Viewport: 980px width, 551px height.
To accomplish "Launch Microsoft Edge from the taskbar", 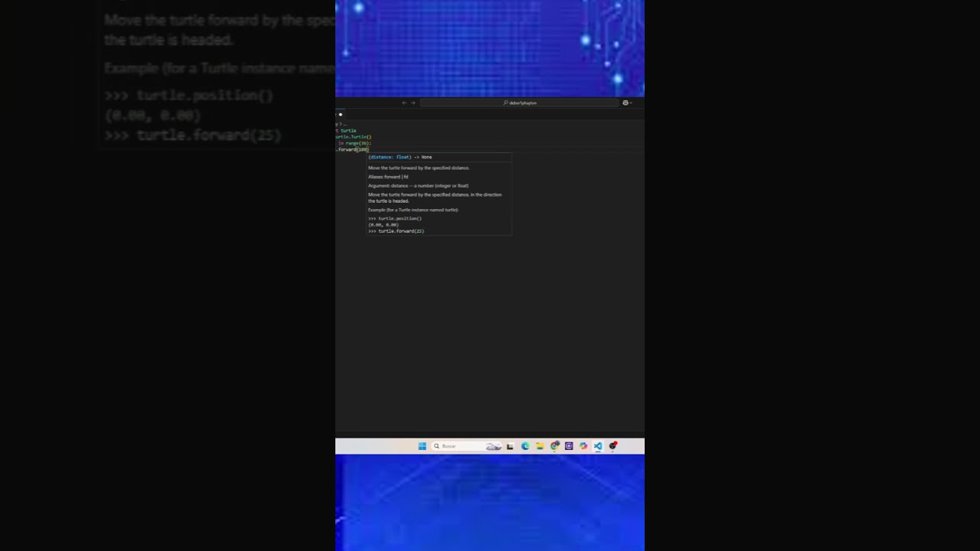I will (525, 446).
